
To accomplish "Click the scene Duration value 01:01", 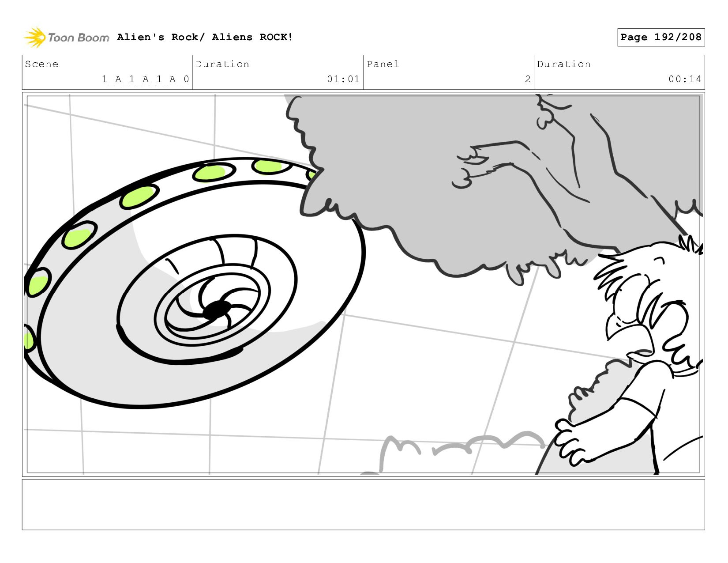I will tap(343, 79).
